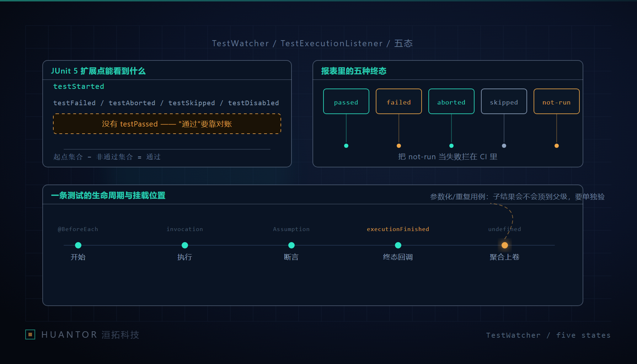Image resolution: width=637 pixels, height=364 pixels.
Task: Click the gray dot under skipped
Action: 504,146
